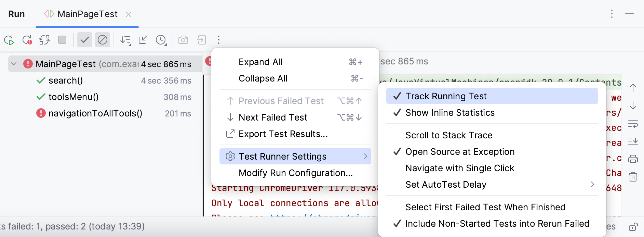Rerun MainPageTest with the rerun icon

(x=9, y=40)
